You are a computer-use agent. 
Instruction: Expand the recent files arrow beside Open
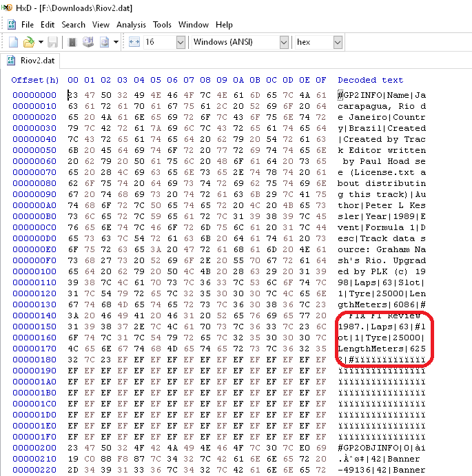40,42
